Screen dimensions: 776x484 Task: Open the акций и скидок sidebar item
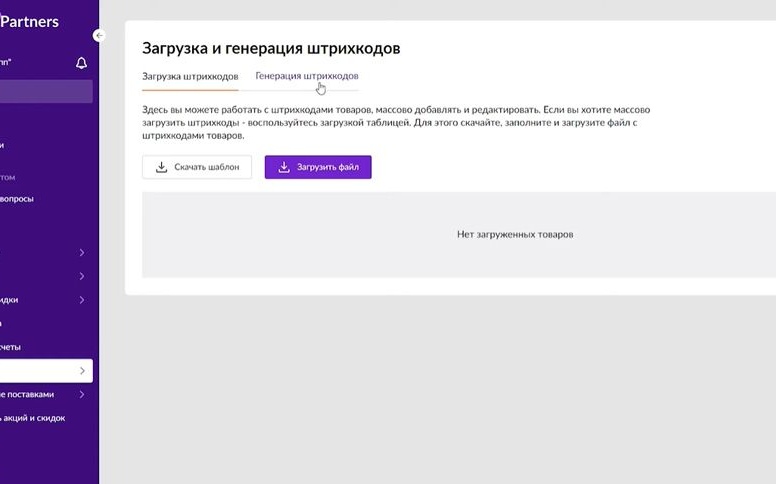tap(33, 418)
